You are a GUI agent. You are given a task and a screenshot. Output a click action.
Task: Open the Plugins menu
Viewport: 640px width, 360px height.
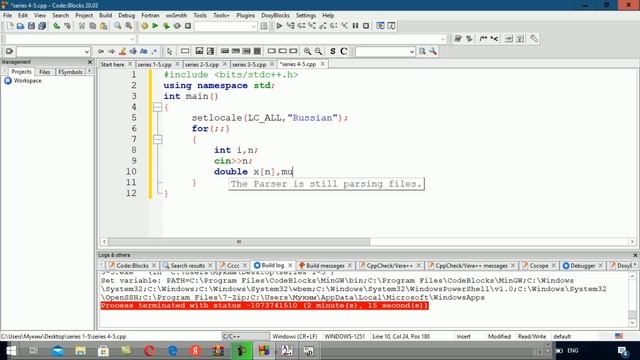click(245, 15)
